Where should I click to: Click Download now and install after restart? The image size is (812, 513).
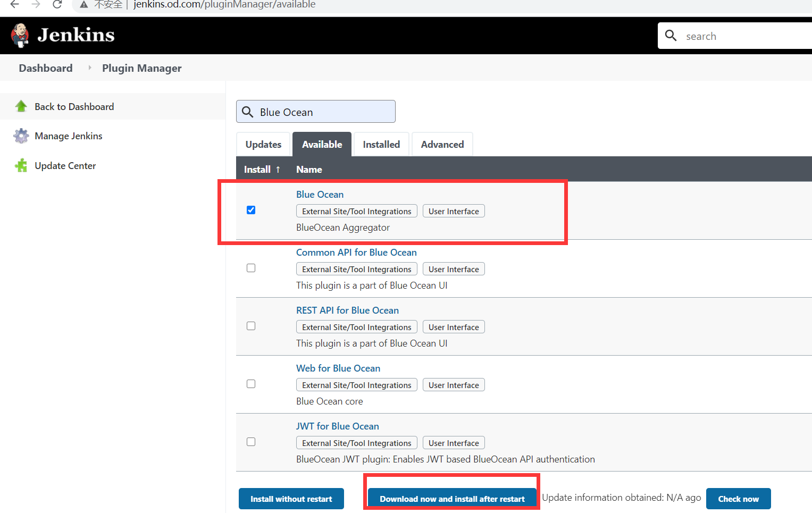(452, 499)
